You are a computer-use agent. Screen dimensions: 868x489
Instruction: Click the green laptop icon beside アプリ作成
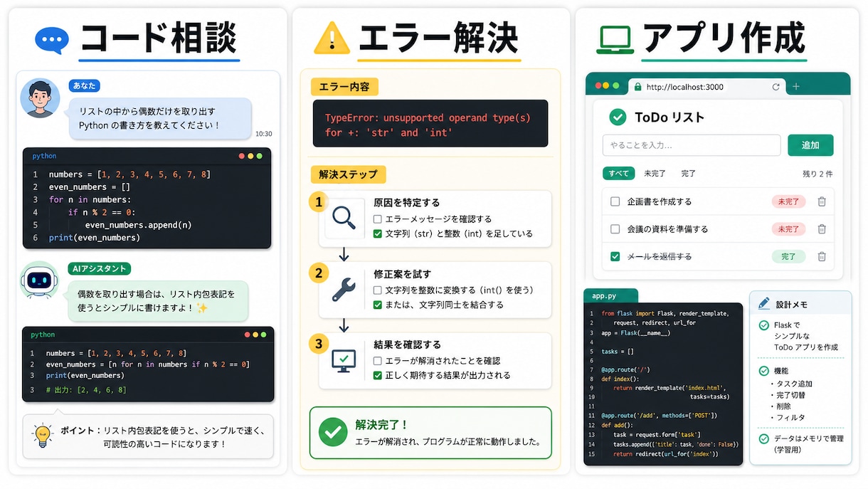coord(615,40)
